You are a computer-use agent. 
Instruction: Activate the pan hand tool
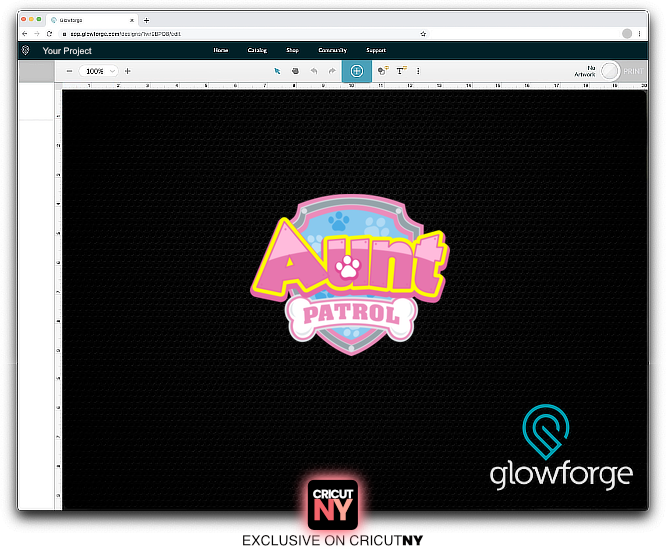pyautogui.click(x=295, y=71)
